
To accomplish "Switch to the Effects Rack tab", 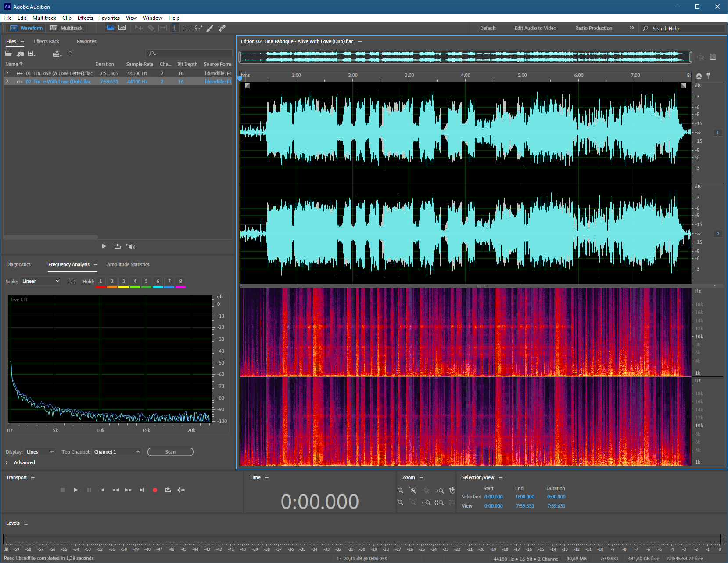I will click(x=47, y=41).
